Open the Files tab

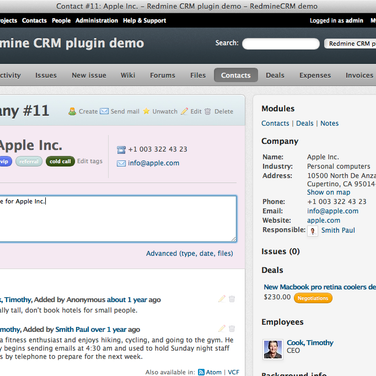[198, 75]
